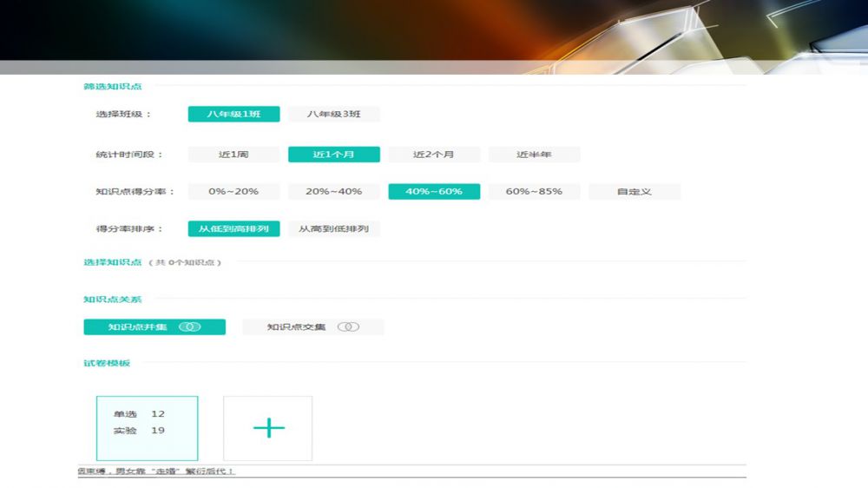
Task: Click the 试卷模板 section heading
Action: click(107, 363)
